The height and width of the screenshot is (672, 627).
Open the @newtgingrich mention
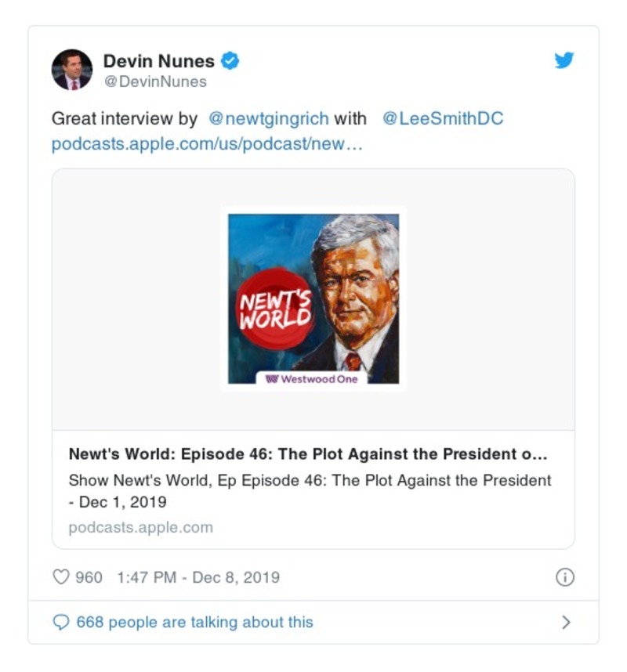269,119
